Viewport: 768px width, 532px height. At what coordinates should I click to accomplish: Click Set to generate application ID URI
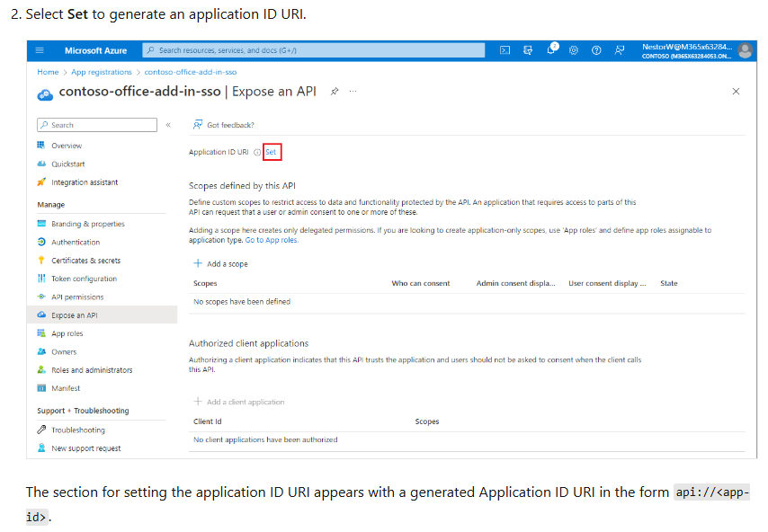point(271,152)
